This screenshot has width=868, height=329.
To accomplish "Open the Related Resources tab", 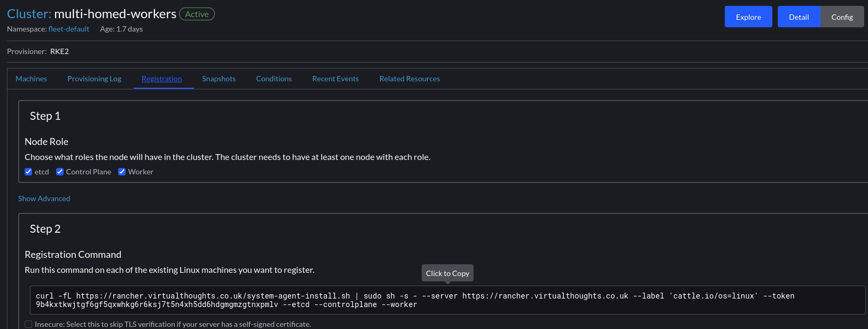I will (409, 79).
